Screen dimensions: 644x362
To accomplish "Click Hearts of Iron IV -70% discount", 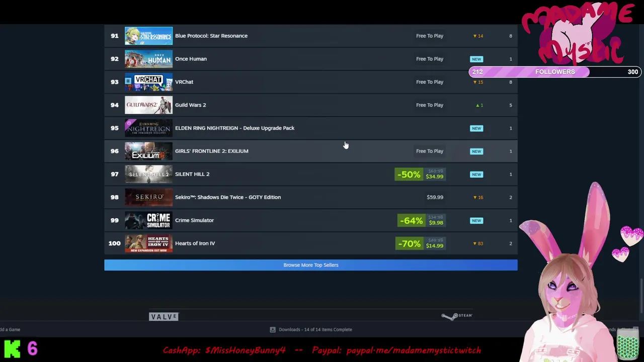I will click(409, 244).
